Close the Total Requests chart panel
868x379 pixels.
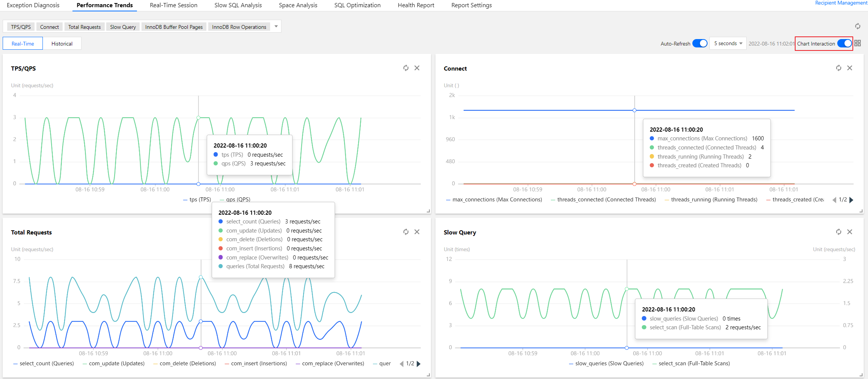pyautogui.click(x=417, y=232)
